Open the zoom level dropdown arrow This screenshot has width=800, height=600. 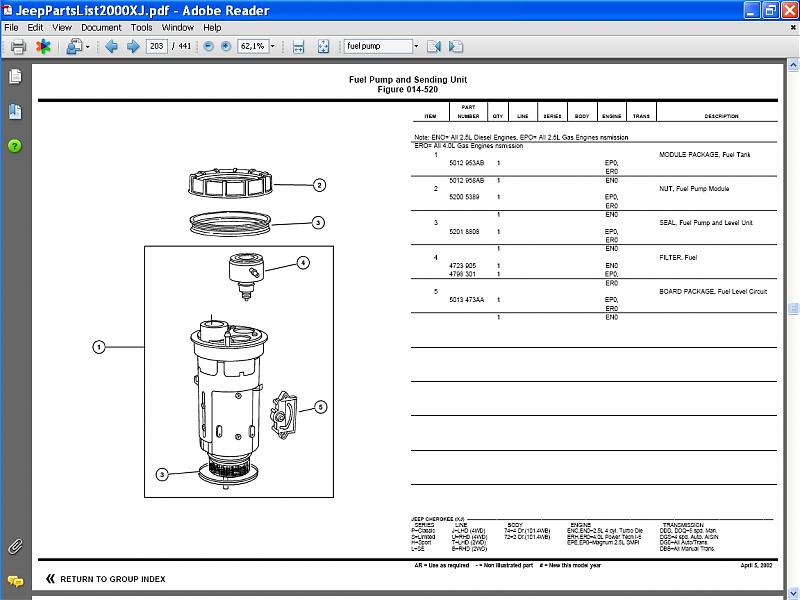tap(272, 46)
